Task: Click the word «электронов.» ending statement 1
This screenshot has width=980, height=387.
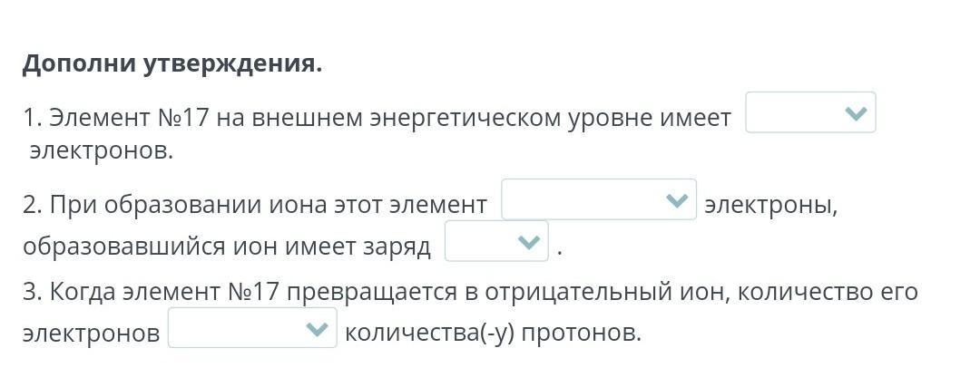Action: pyautogui.click(x=102, y=150)
